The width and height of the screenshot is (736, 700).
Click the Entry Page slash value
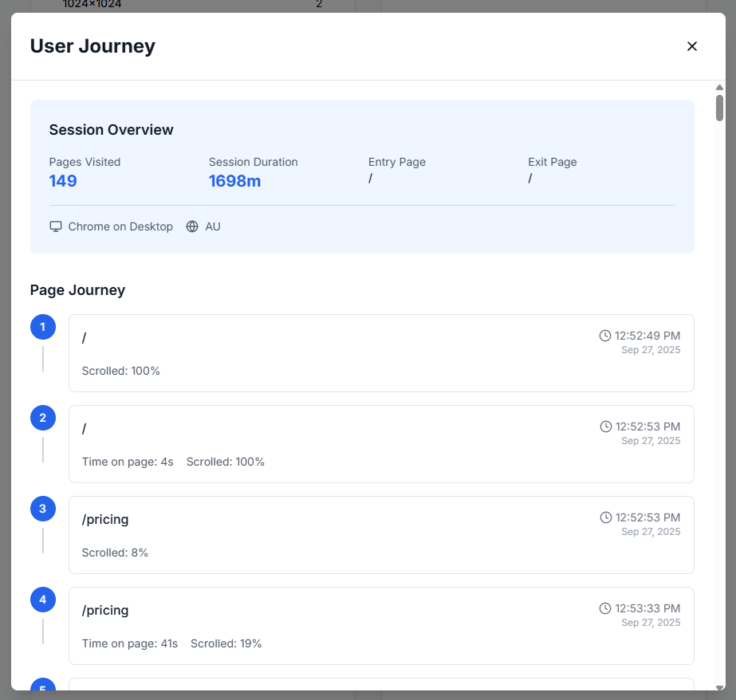coord(370,179)
